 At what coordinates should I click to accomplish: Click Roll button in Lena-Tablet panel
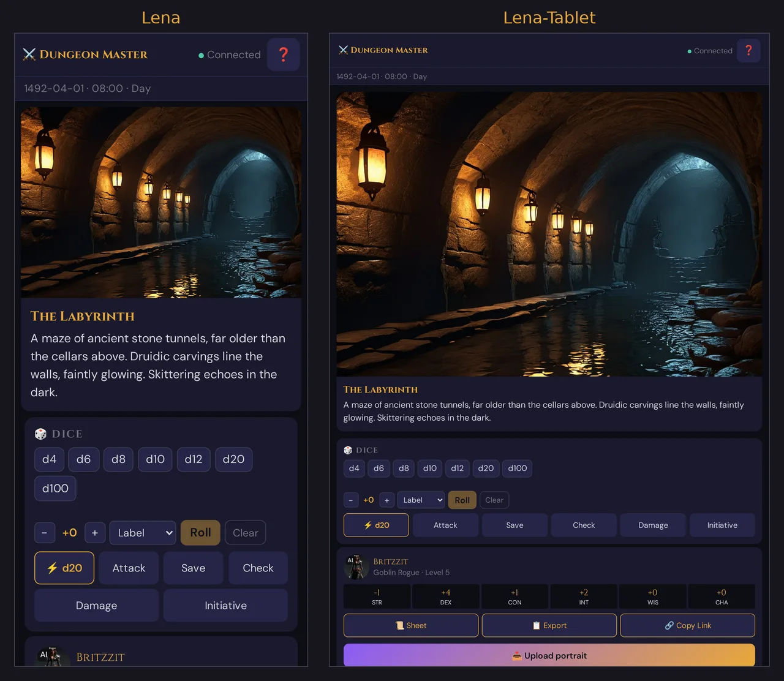462,500
